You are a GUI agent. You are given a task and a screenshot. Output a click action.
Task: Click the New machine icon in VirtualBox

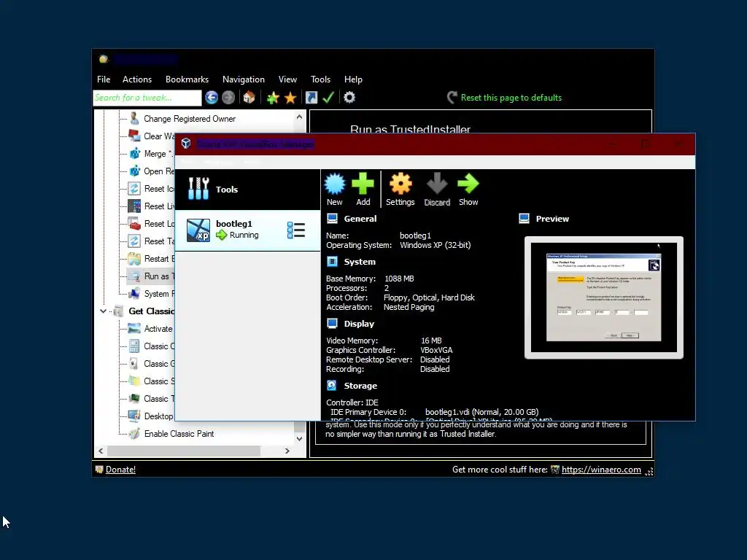click(334, 189)
